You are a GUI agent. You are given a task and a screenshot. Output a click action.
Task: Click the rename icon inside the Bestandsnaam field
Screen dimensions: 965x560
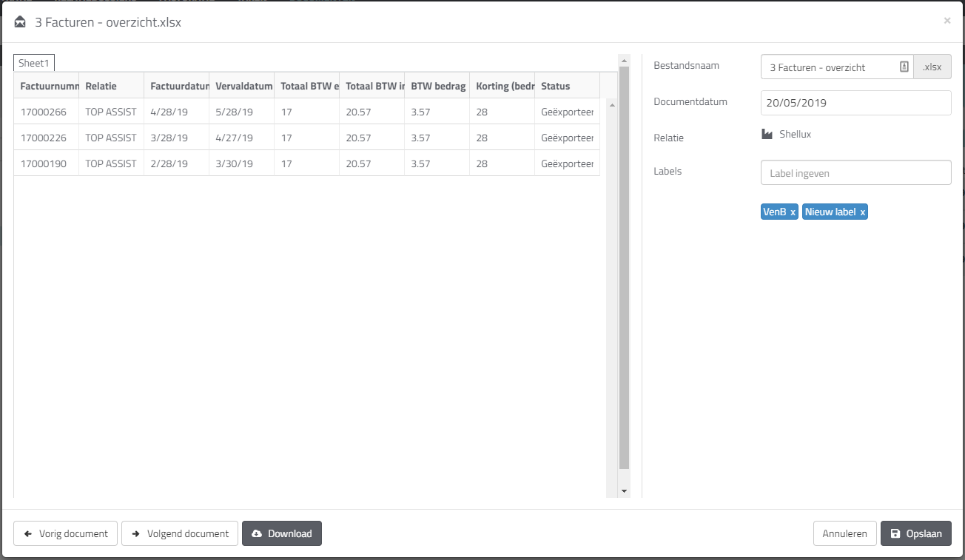tap(903, 66)
